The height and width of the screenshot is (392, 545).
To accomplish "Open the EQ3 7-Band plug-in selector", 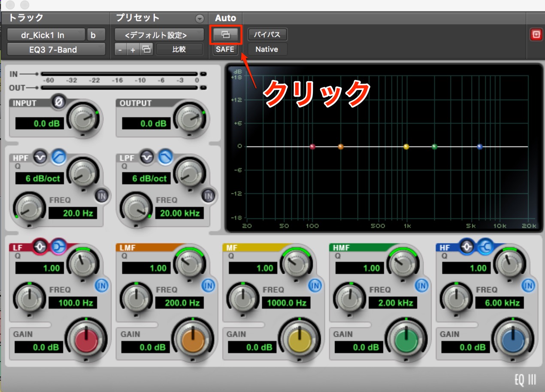I will pos(56,49).
